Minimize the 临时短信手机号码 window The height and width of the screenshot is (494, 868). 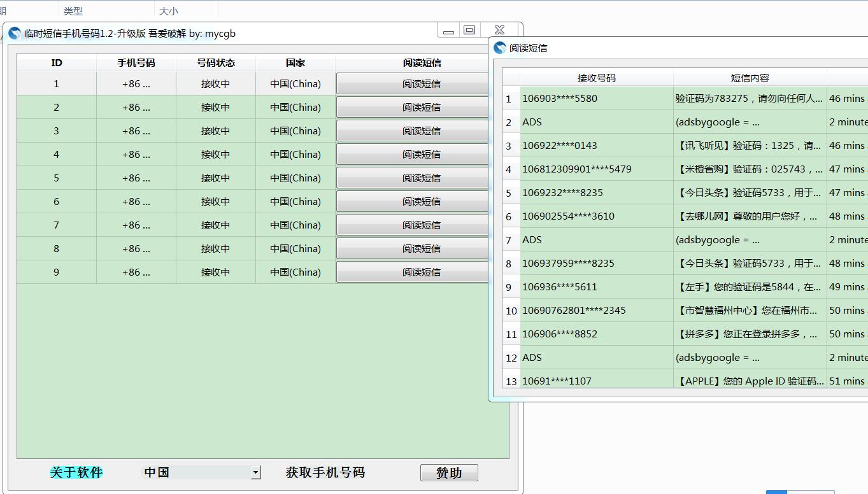coord(448,31)
